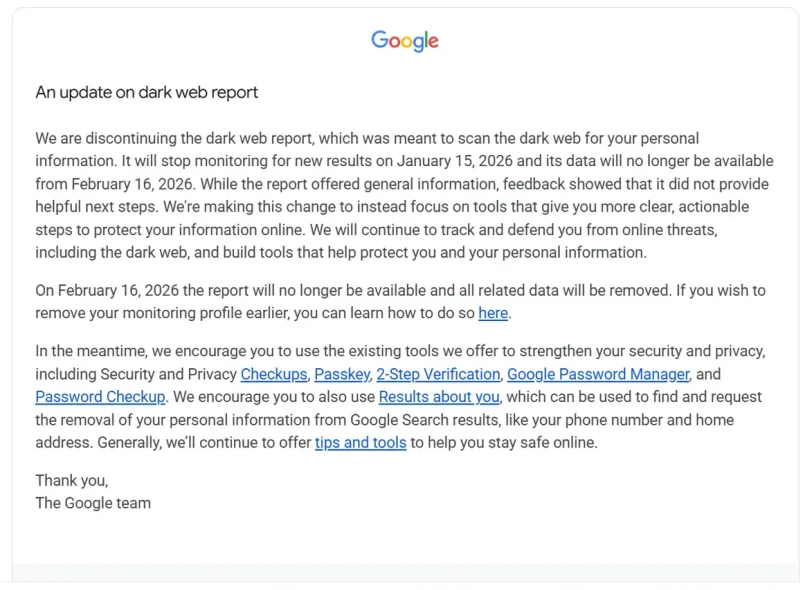
Task: Click the 'Thank you,' closing line
Action: click(71, 481)
